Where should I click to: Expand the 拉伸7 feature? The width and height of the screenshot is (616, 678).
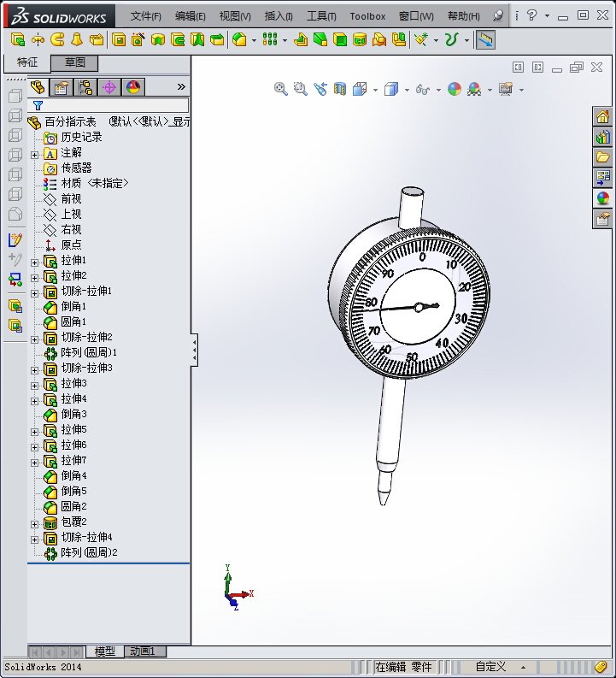tap(34, 463)
